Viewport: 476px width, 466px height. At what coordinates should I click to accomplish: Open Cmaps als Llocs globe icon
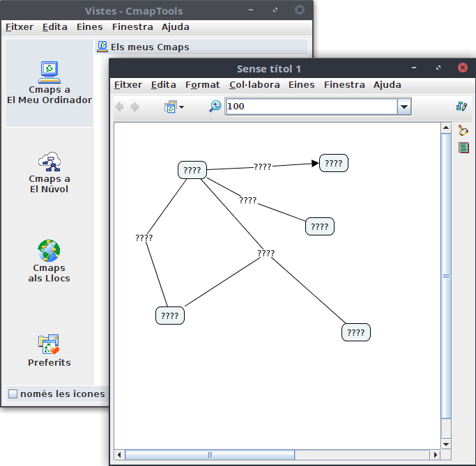49,251
